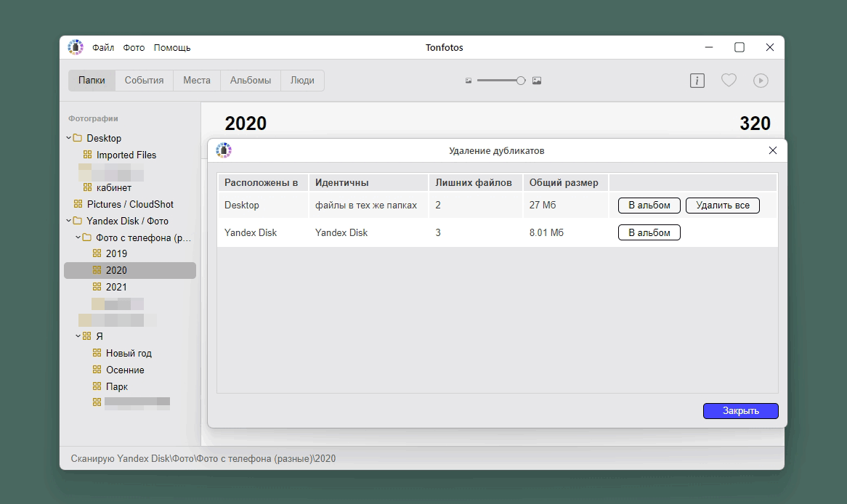The image size is (847, 504).
Task: Select Pictures / CloudShot folder
Action: point(123,204)
